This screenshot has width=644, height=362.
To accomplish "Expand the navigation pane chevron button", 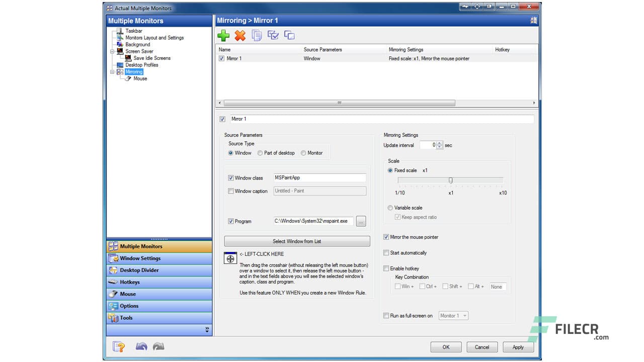I will pos(207,330).
